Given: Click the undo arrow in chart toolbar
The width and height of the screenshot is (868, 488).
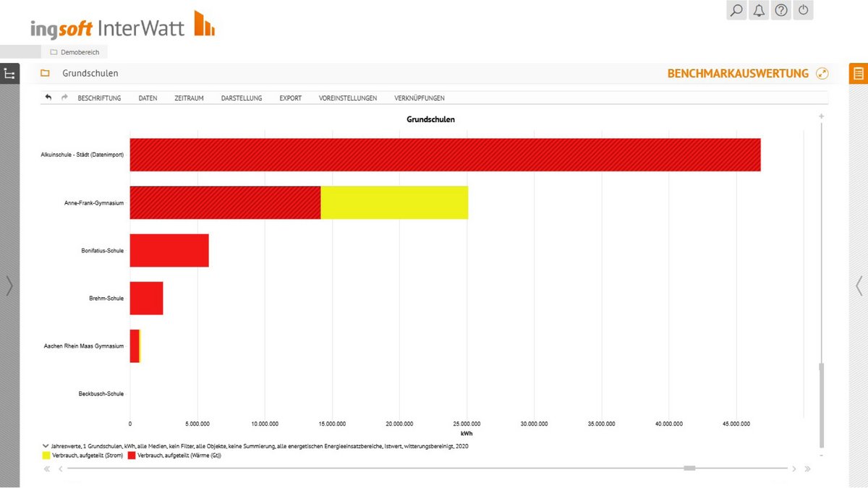Looking at the screenshot, I should click(48, 98).
